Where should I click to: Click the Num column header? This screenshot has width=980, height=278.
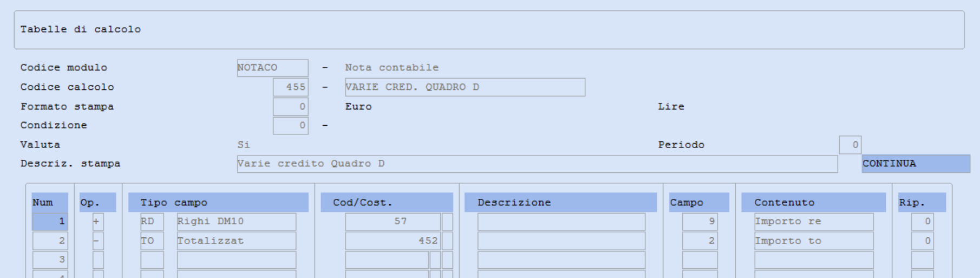(50, 202)
